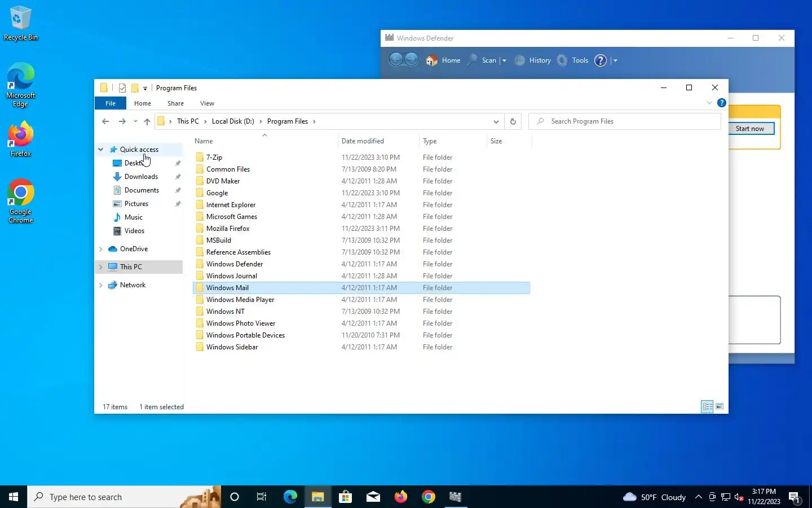Open Firefox from taskbar

click(x=400, y=497)
